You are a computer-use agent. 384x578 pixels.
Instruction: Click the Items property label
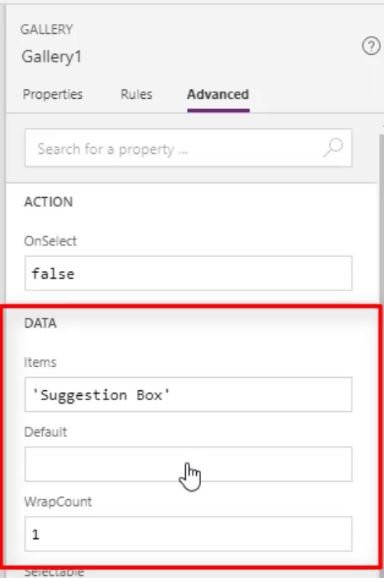(x=40, y=362)
